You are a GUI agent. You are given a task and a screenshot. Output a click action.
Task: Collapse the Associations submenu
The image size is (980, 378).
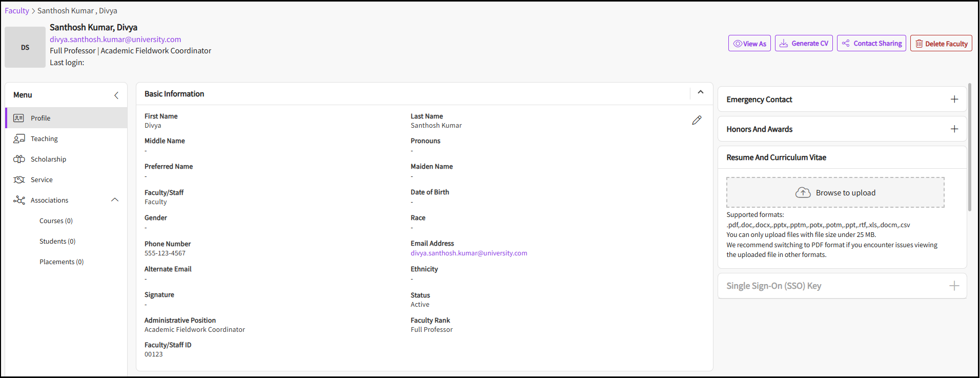pyautogui.click(x=115, y=200)
